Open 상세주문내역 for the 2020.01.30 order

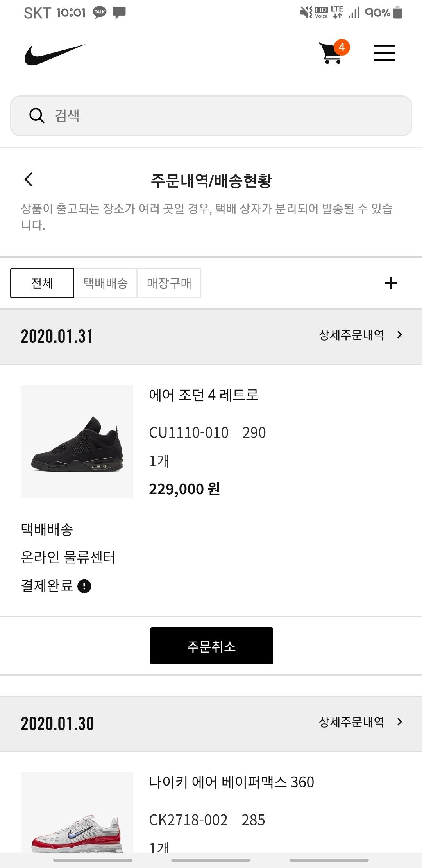pos(359,722)
